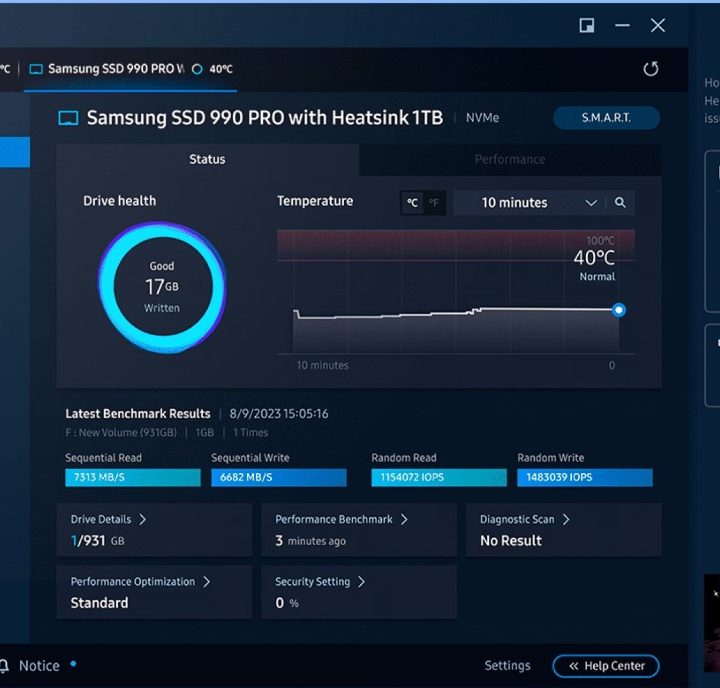
Task: Switch temperature unit to Celsius
Action: (412, 203)
